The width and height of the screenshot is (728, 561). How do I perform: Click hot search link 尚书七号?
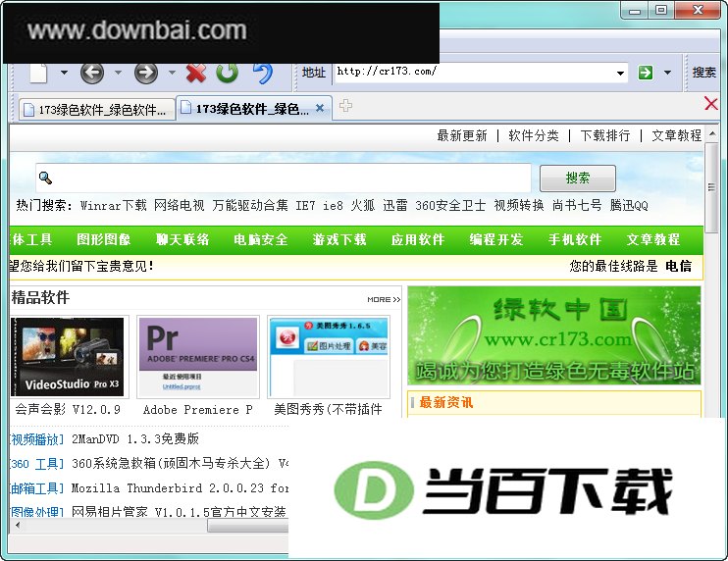[x=577, y=205]
